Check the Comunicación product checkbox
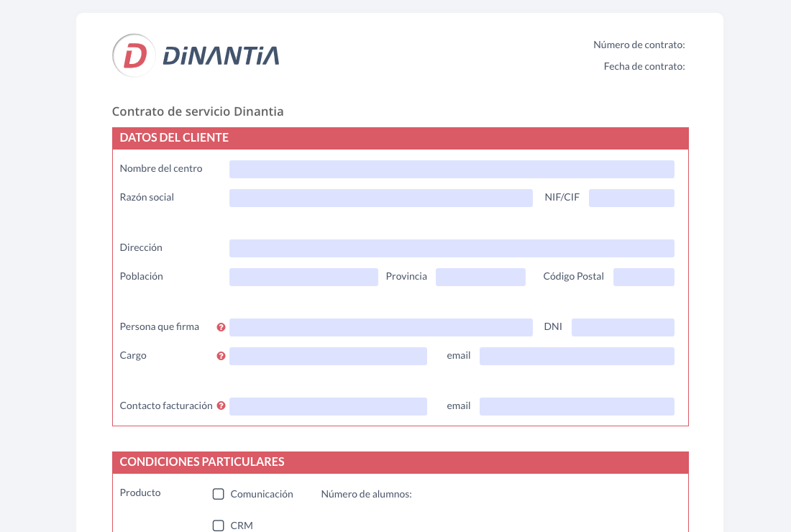 [219, 494]
